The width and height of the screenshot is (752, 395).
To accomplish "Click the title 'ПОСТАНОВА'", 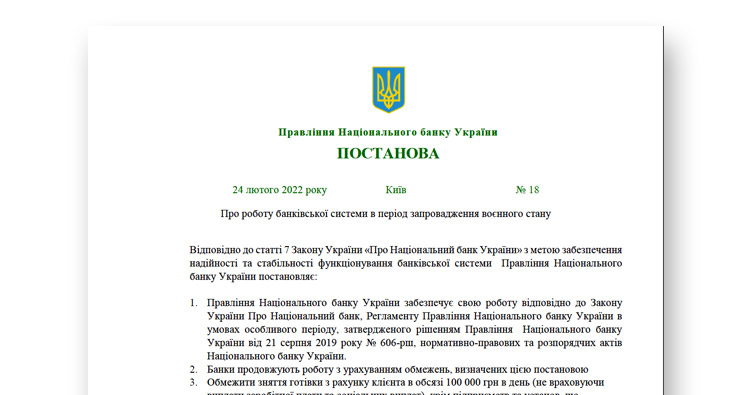I will pos(388,153).
